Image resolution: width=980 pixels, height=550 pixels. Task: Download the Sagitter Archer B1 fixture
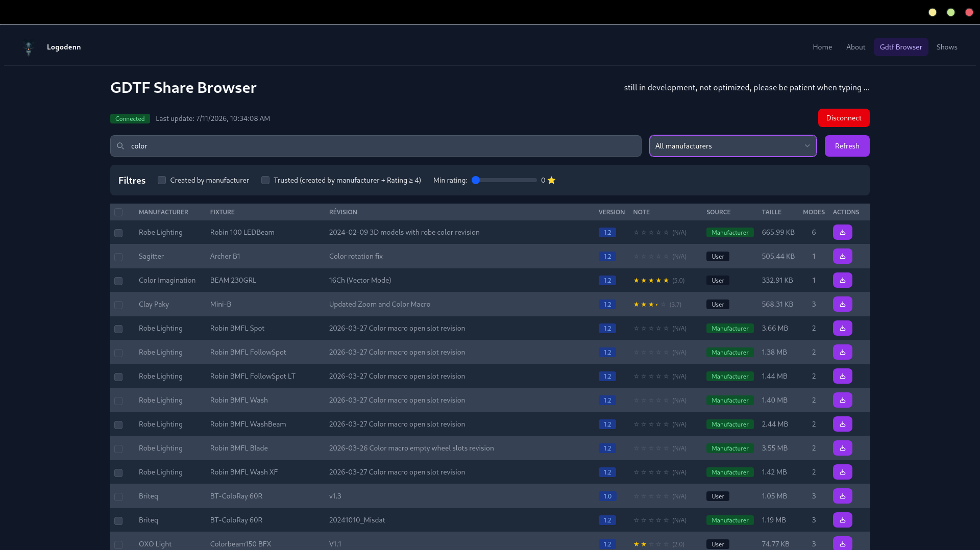(842, 256)
